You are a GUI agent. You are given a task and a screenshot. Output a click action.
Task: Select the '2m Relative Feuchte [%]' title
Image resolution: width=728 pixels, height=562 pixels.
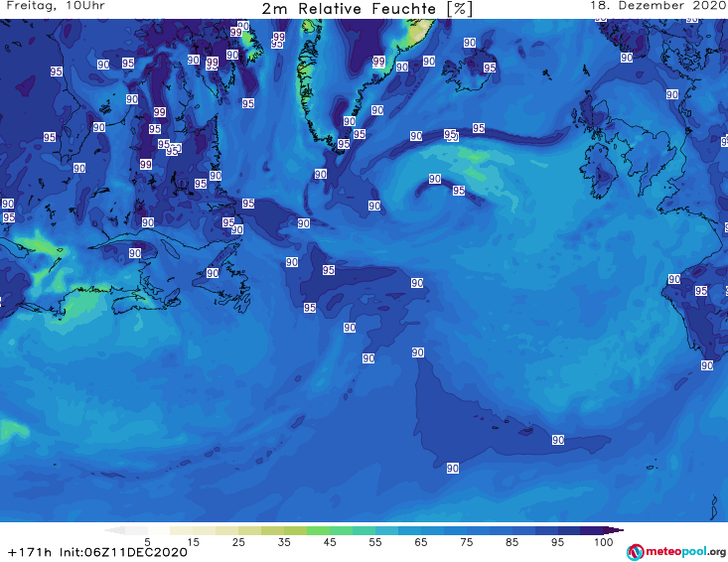(x=367, y=9)
